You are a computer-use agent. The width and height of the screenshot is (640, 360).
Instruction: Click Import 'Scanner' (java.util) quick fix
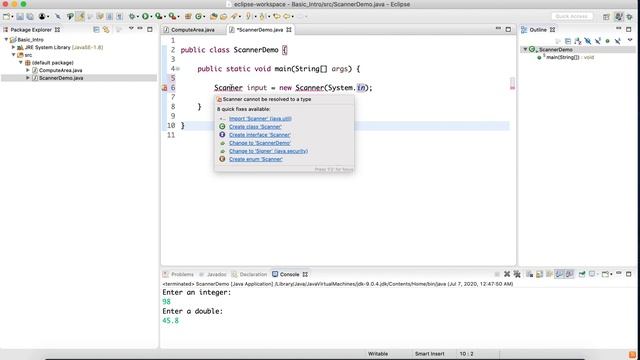point(260,118)
